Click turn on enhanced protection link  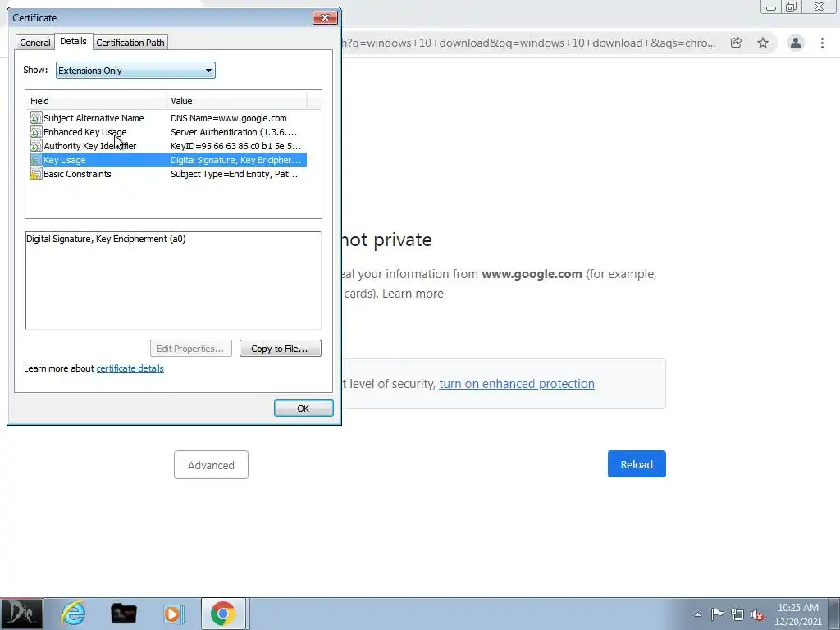coord(517,384)
